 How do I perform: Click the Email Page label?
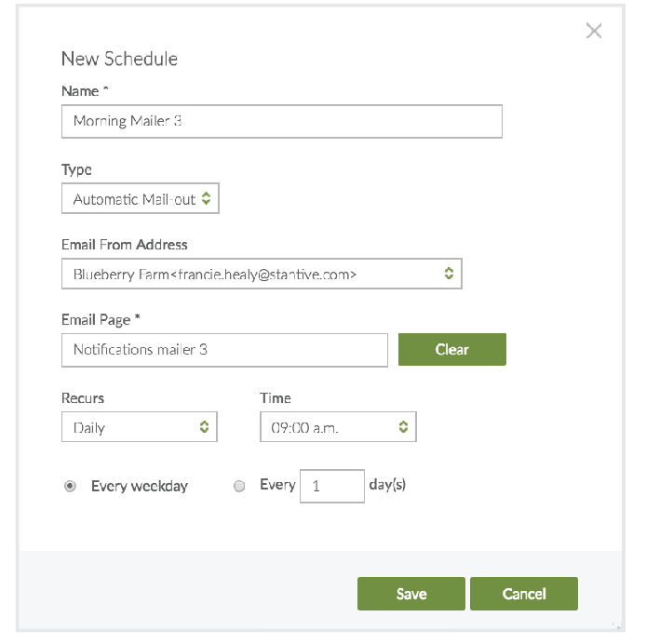coord(100,320)
